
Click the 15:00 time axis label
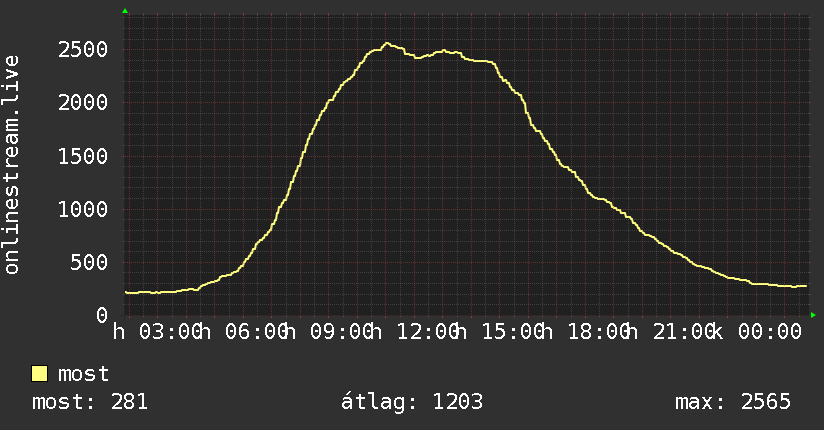coord(513,332)
